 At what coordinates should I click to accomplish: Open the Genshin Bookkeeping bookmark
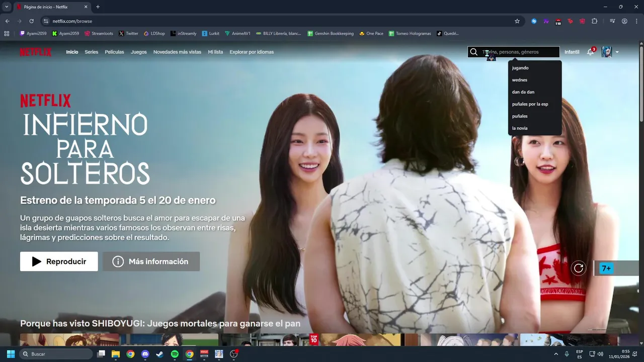331,34
